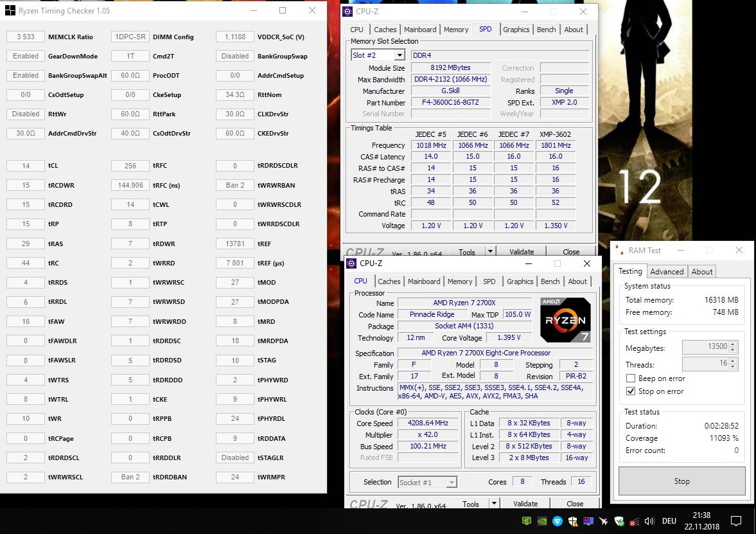Open the blue Wi-Fi app tray icon
The height and width of the screenshot is (534, 756).
tap(558, 521)
